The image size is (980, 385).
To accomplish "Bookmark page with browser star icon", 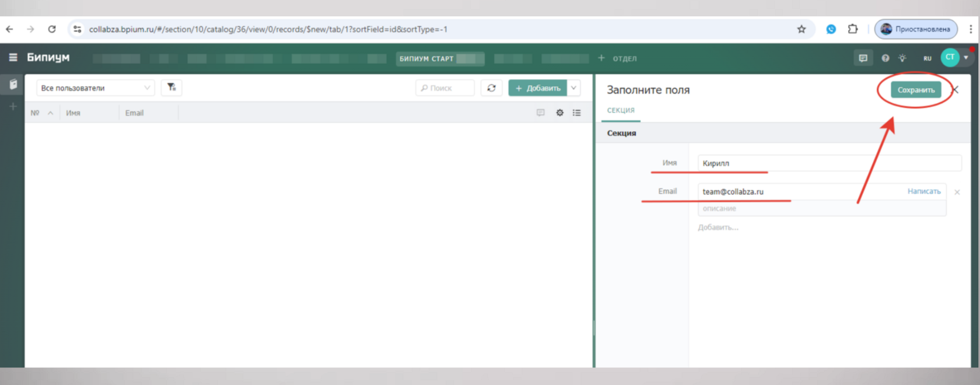I will point(801,29).
